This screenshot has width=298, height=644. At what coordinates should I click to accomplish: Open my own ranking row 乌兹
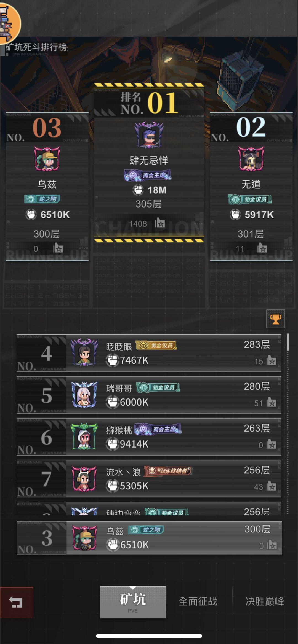pos(149,537)
